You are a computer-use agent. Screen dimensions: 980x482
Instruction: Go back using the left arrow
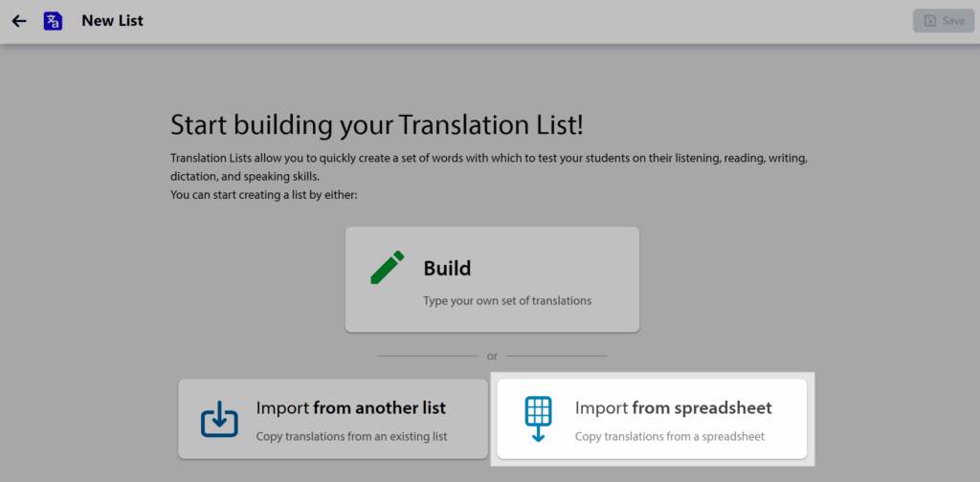pyautogui.click(x=19, y=21)
